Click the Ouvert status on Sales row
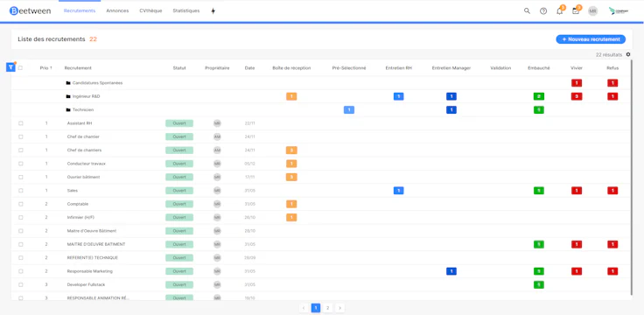This screenshot has width=644, height=315. coord(179,191)
